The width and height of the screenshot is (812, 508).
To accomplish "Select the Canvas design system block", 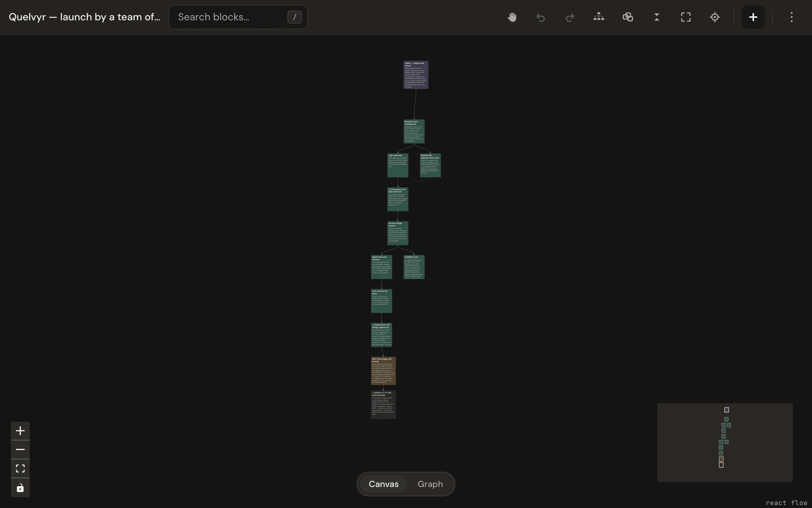I will [x=398, y=233].
